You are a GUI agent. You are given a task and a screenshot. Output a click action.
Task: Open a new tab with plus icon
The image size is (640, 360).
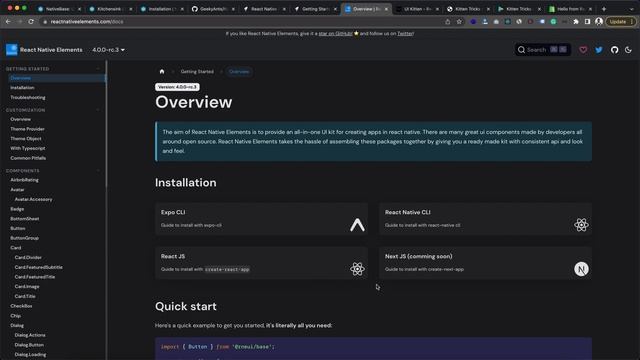[x=604, y=9]
